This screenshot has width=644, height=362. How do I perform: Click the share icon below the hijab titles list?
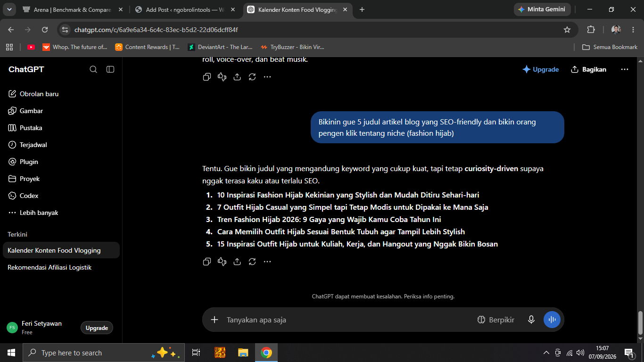[x=237, y=262]
